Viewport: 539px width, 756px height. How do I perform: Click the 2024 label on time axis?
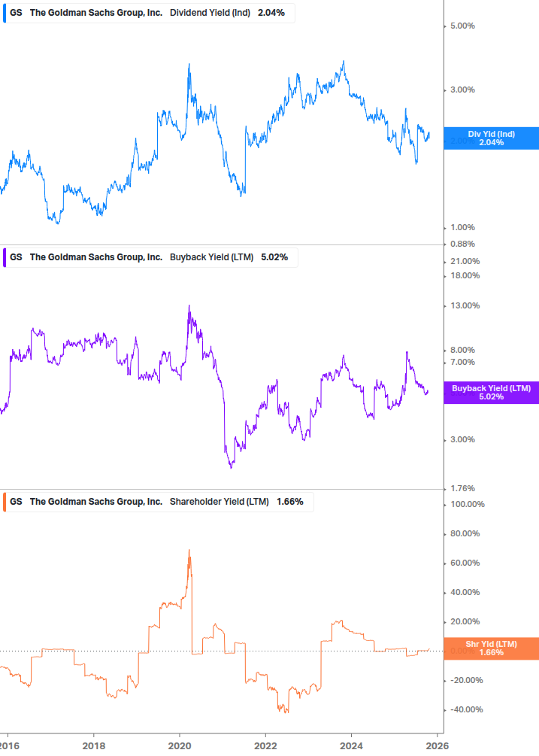351,745
